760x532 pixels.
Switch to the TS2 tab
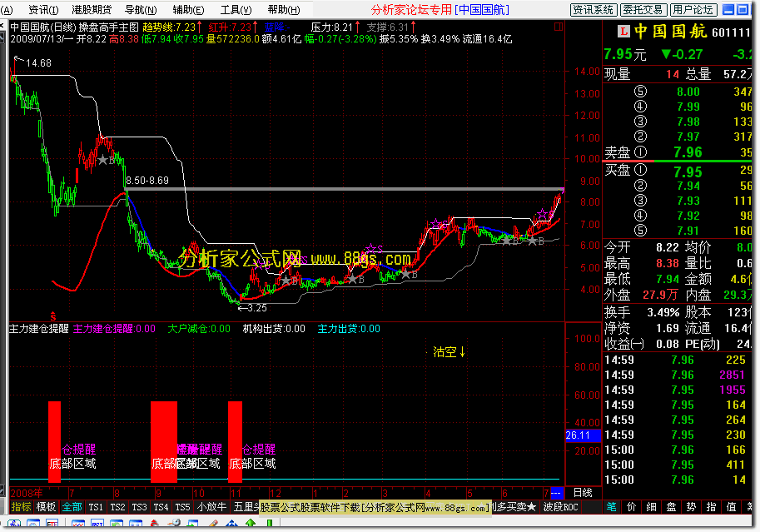coord(117,507)
